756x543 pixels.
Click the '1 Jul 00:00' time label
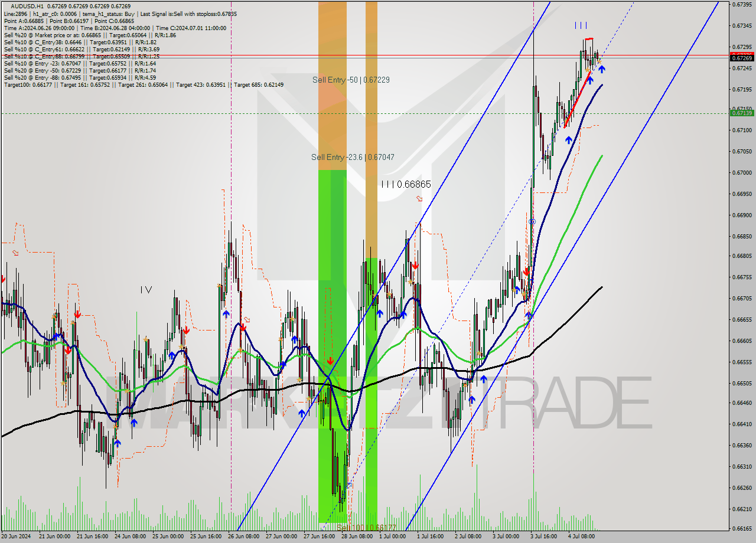point(393,537)
